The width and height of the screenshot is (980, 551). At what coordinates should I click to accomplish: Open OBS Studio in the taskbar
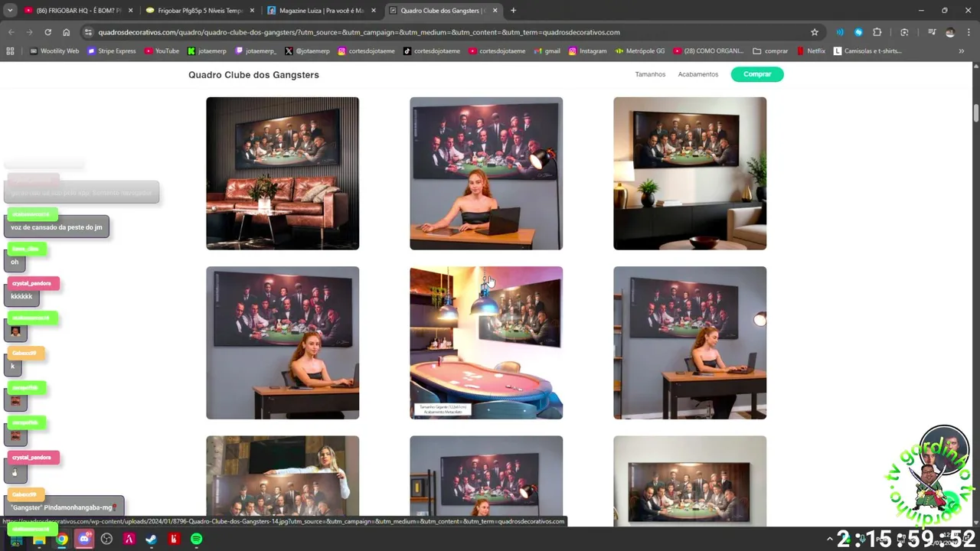(x=106, y=539)
